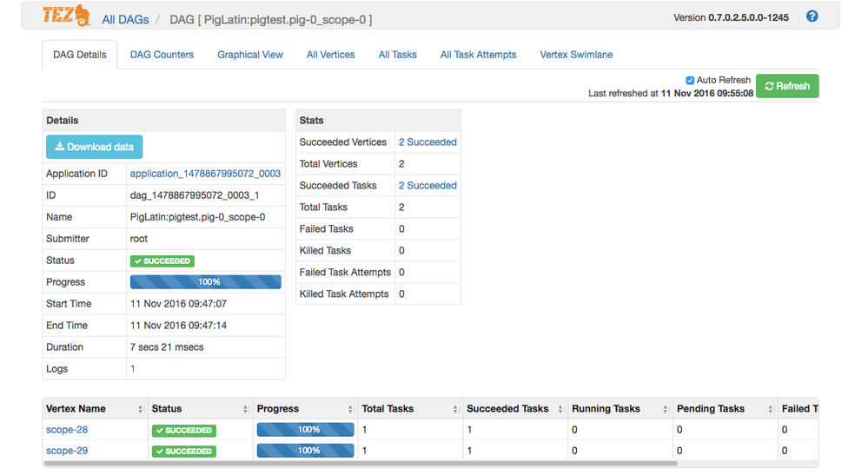Toggle the Auto Refresh checkbox
This screenshot has width=868, height=475.
pyautogui.click(x=691, y=80)
